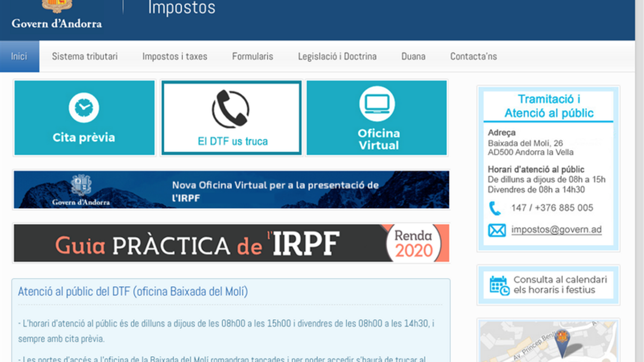
Task: Click the envelope email icon in contact panel
Action: pos(496,230)
